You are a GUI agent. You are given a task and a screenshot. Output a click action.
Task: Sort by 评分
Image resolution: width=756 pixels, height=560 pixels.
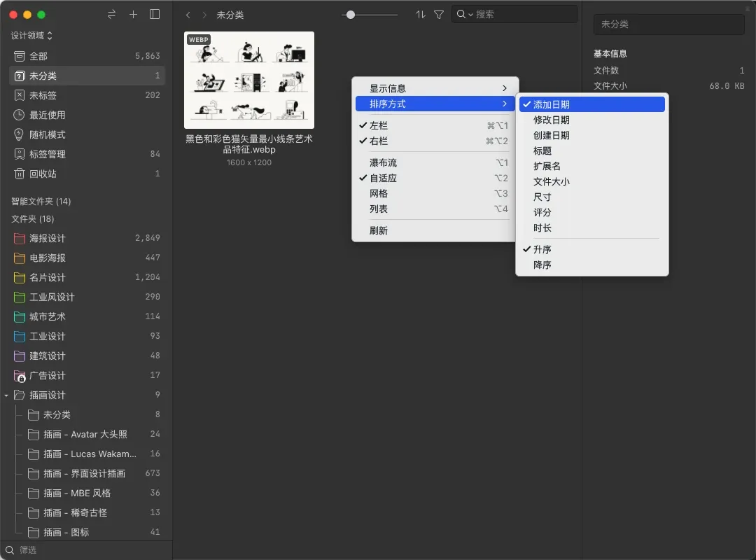(x=592, y=213)
